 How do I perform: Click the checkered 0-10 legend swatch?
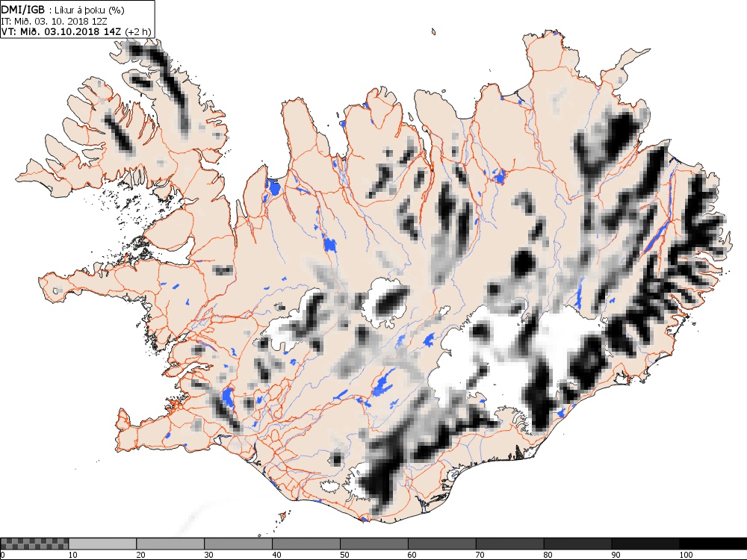(34, 544)
